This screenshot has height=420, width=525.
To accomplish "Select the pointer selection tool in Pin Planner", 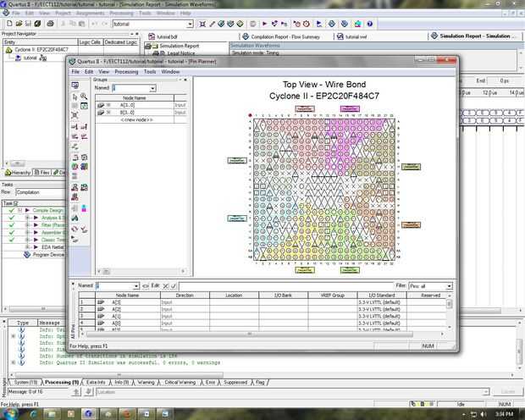I will [x=75, y=97].
